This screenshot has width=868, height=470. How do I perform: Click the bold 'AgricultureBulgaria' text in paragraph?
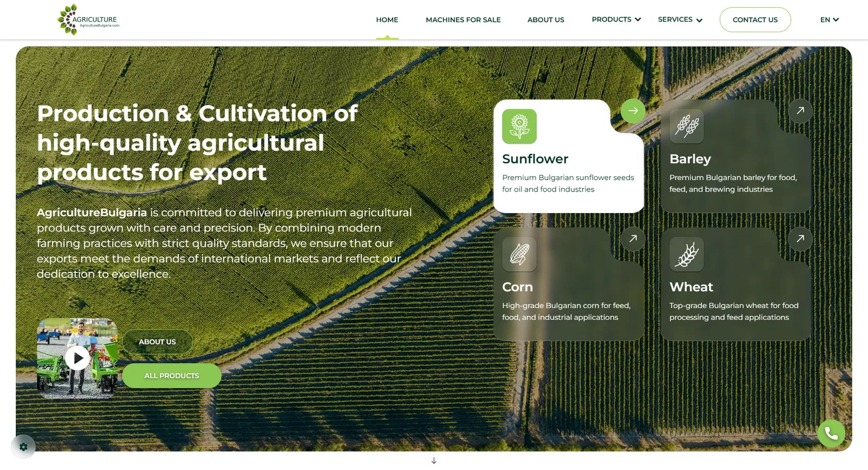pyautogui.click(x=92, y=213)
